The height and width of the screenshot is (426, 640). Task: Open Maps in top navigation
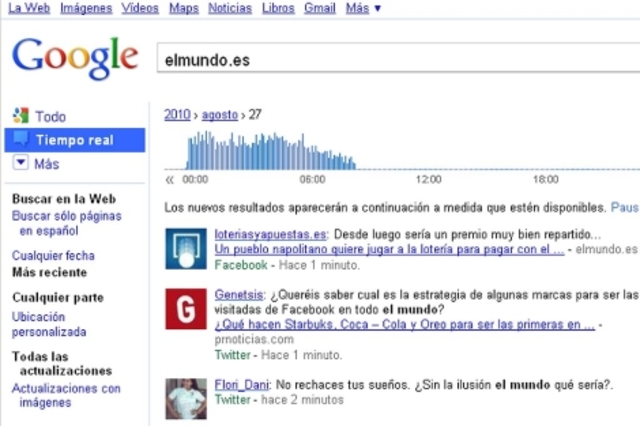click(x=184, y=8)
